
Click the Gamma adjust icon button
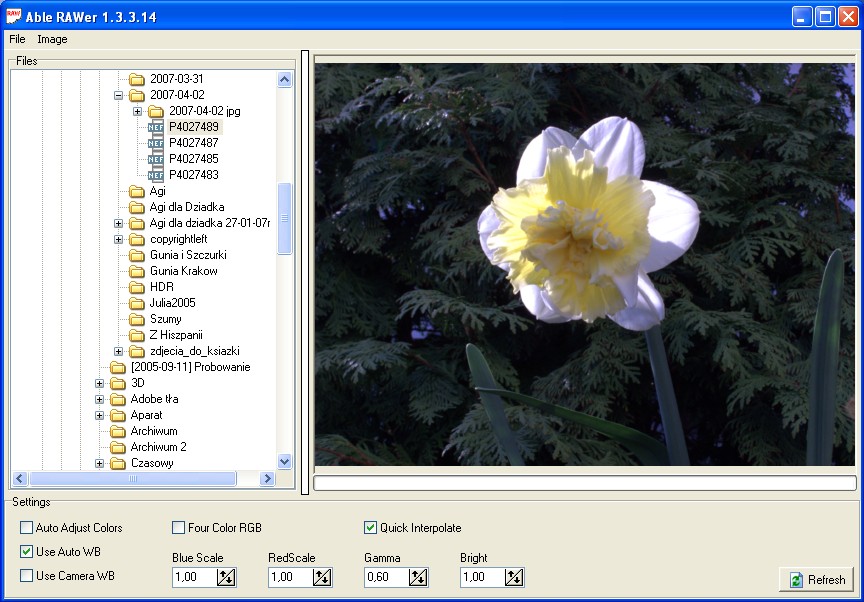pyautogui.click(x=418, y=577)
